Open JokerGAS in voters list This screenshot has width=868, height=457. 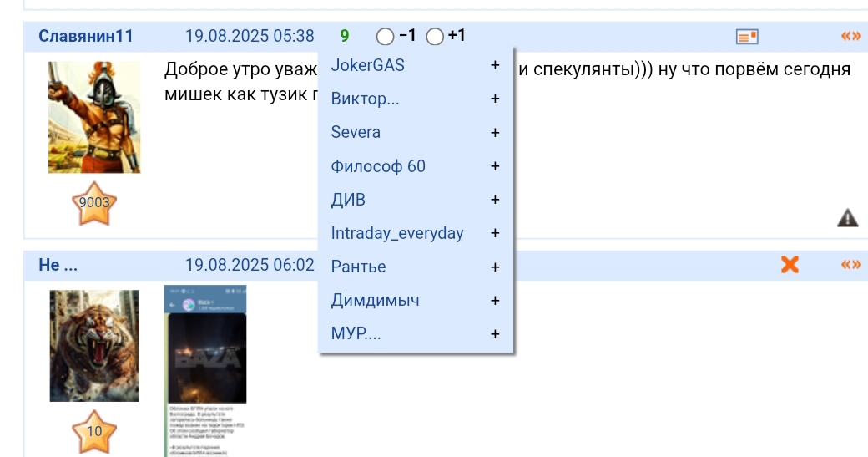click(x=367, y=65)
